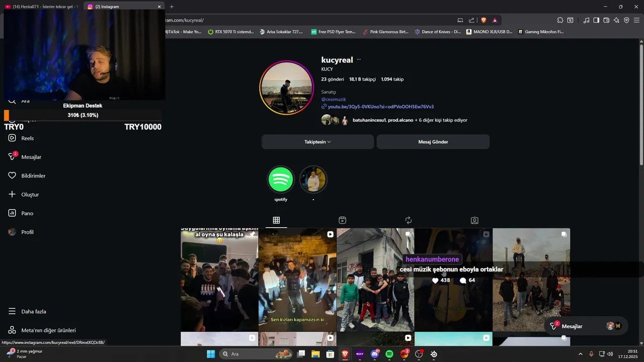Open a new browser tab
This screenshot has height=362, width=644.
coord(172,7)
